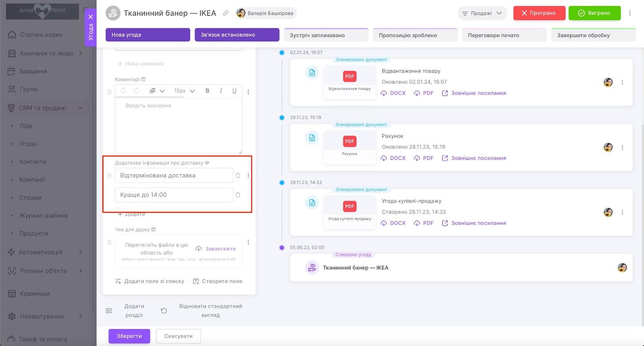Redo in the comments editor toolbar

136,91
